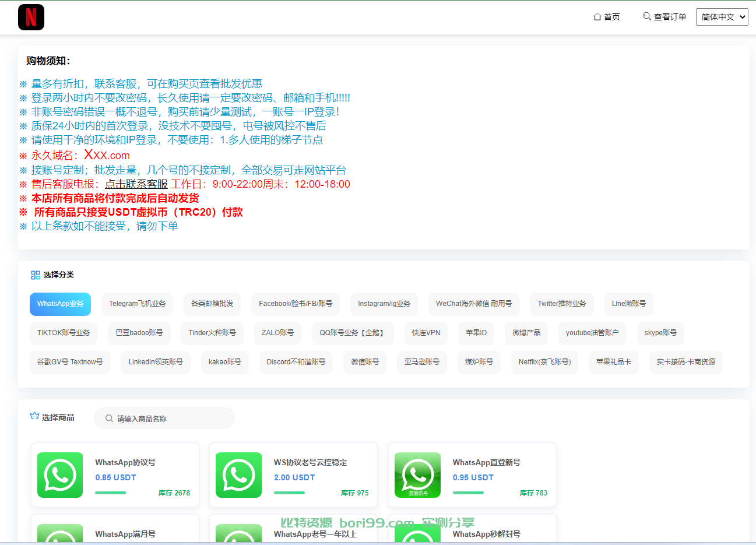This screenshot has width=756, height=545.
Task: Click the 0.85 USDT price
Action: 116,477
